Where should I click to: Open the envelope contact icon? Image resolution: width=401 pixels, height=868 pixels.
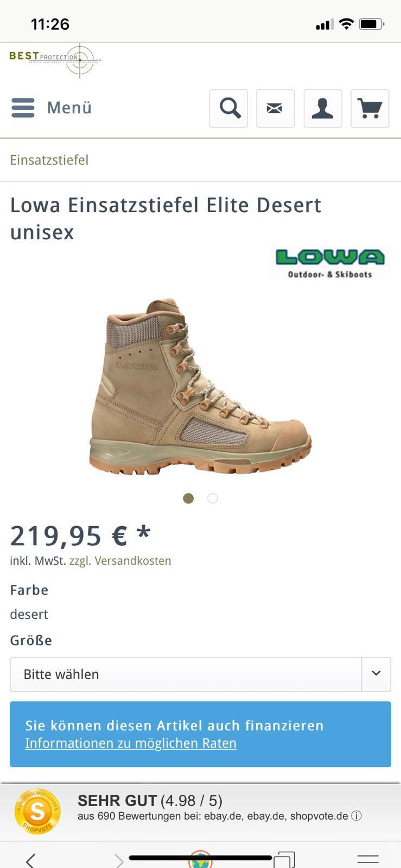[275, 108]
